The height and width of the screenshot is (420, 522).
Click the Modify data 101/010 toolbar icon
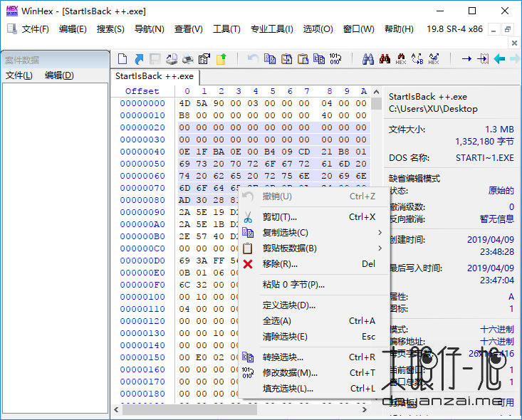(x=335, y=59)
